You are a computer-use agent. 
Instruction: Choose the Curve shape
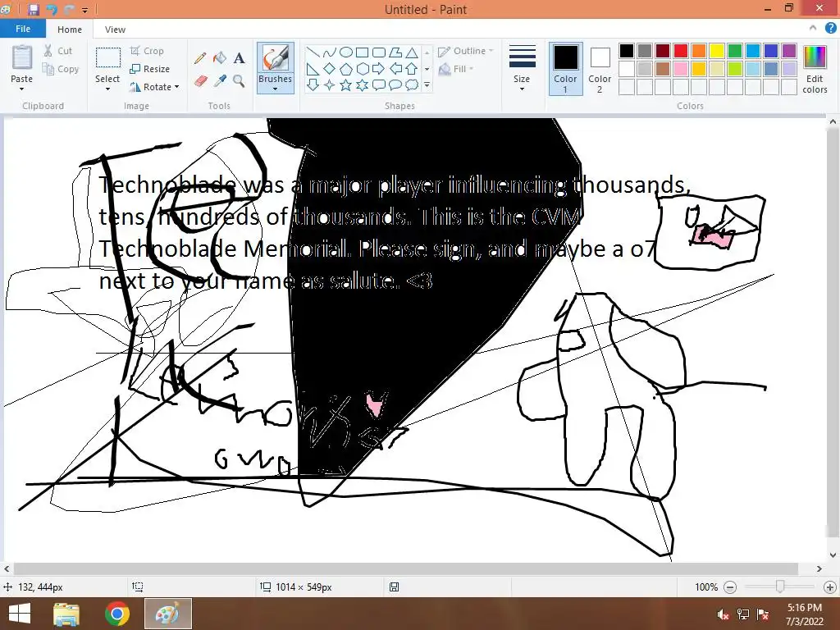[330, 52]
